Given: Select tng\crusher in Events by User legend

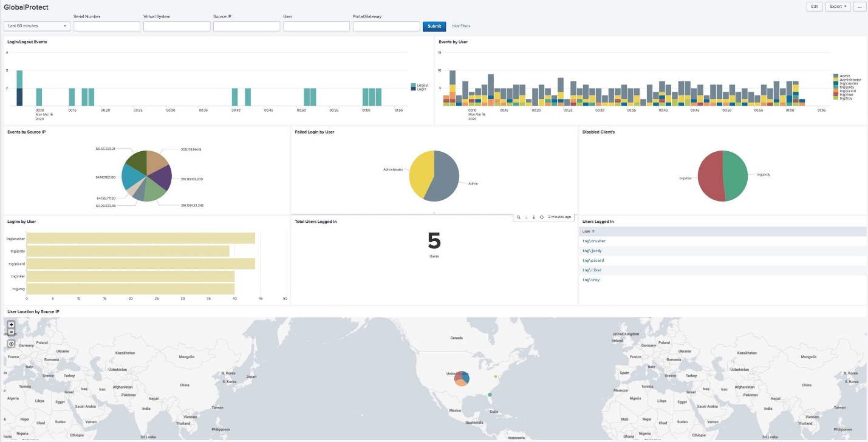Looking at the screenshot, I should [846, 83].
